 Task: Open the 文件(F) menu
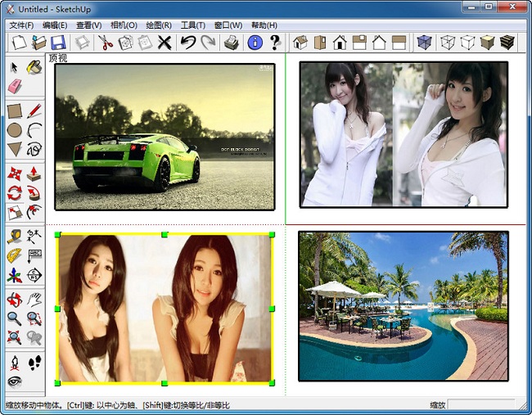coord(21,25)
